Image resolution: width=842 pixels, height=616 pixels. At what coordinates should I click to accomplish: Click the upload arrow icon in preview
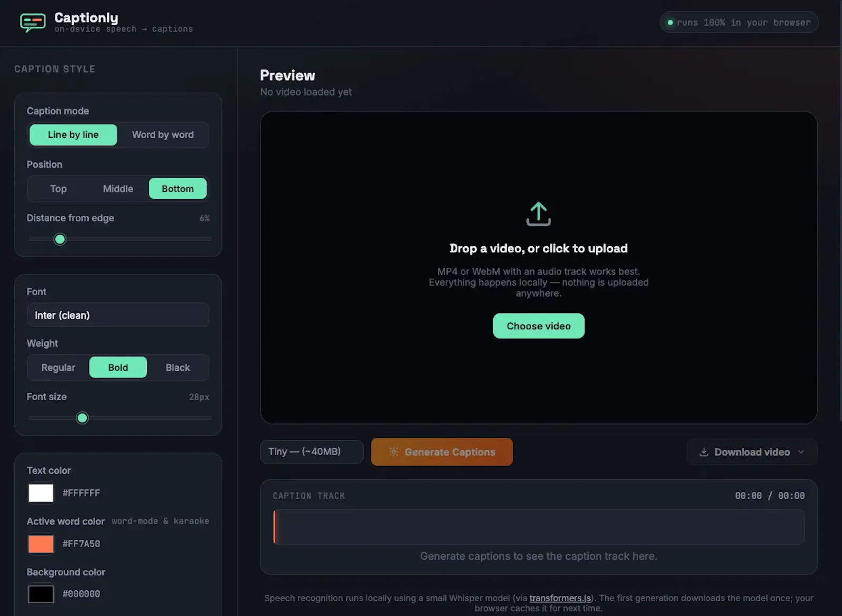538,214
